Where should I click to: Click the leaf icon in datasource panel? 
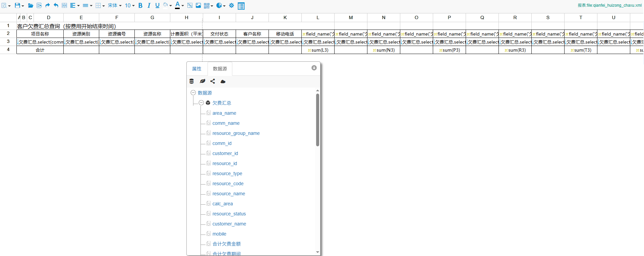coord(202,81)
